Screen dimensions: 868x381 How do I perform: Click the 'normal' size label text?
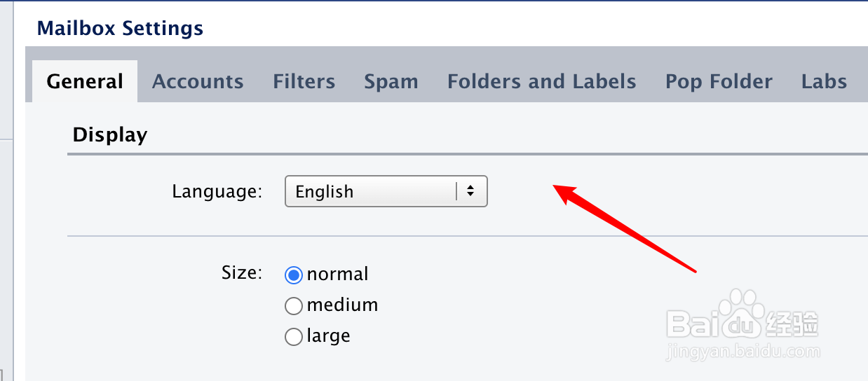point(337,274)
